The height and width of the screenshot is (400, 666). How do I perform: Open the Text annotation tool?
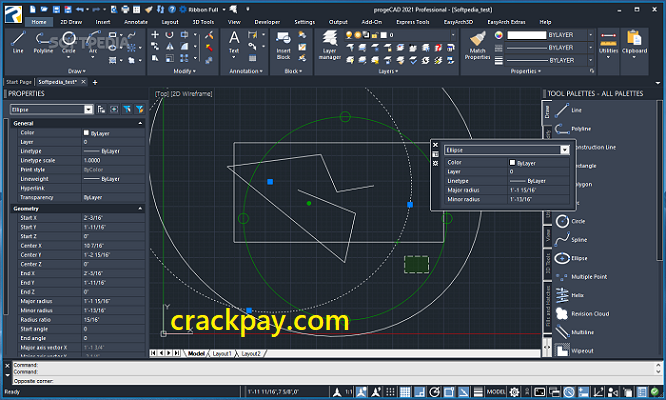[x=234, y=42]
